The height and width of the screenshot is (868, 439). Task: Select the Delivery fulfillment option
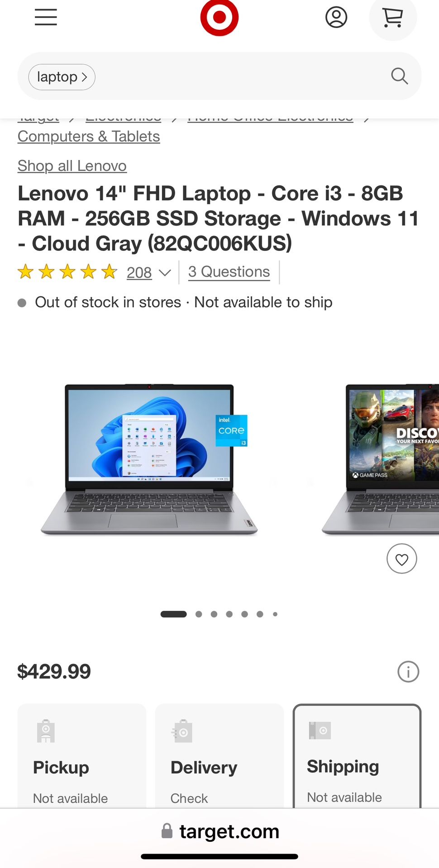[219, 756]
